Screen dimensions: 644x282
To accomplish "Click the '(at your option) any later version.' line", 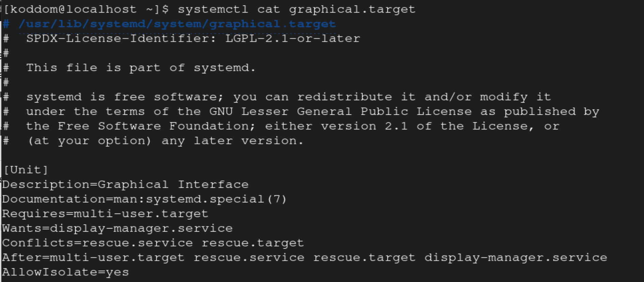I will click(165, 141).
